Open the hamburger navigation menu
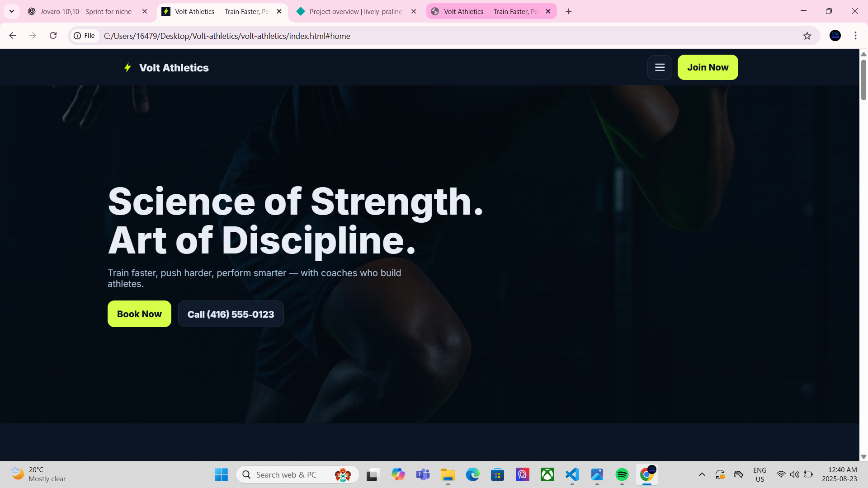The height and width of the screenshot is (488, 868). [660, 67]
